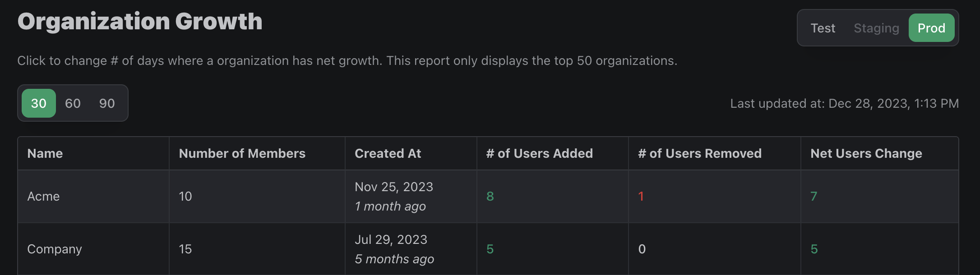Change growth period to 60 days
Screen dimensions: 980x275
point(73,103)
